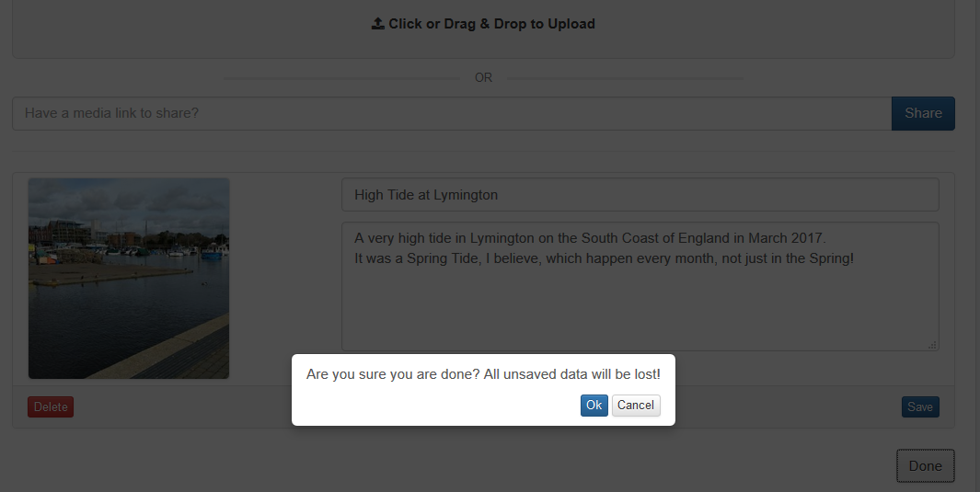Click the 'High Tide at Lymington' title field

[640, 195]
